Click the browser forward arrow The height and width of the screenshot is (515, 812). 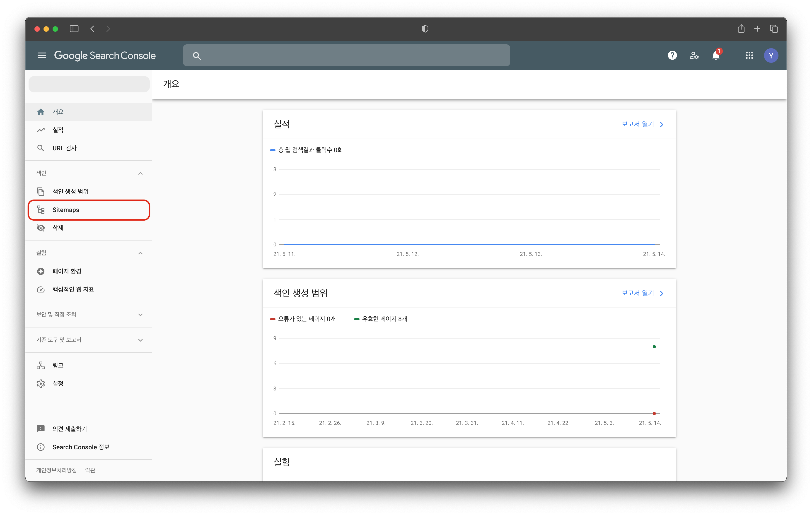[108, 29]
